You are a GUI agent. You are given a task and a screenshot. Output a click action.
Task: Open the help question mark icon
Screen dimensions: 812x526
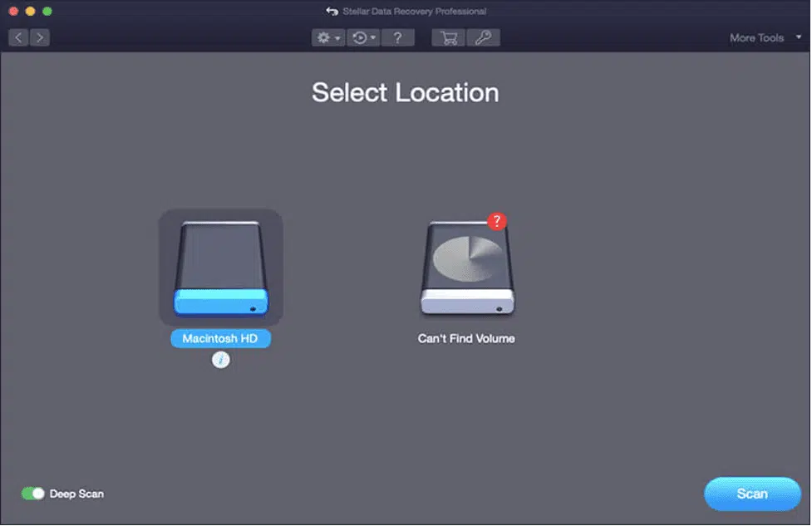pos(398,37)
